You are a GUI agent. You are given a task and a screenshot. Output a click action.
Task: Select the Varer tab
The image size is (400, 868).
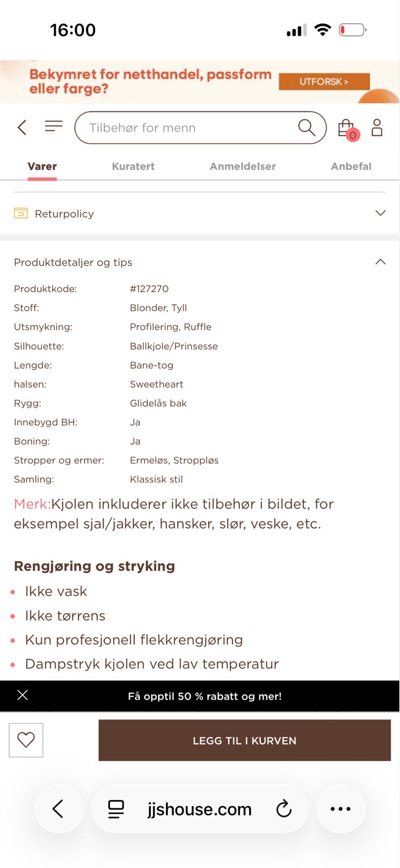click(x=42, y=167)
